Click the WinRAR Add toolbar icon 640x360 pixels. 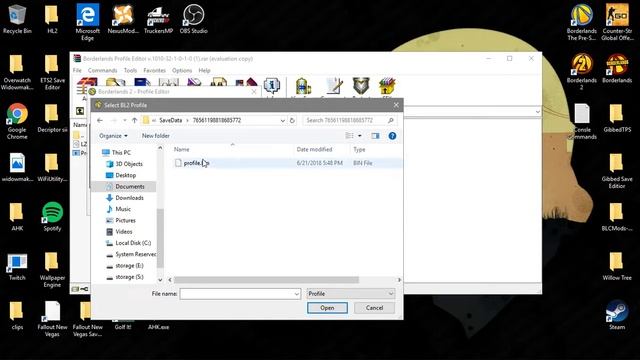point(87,86)
